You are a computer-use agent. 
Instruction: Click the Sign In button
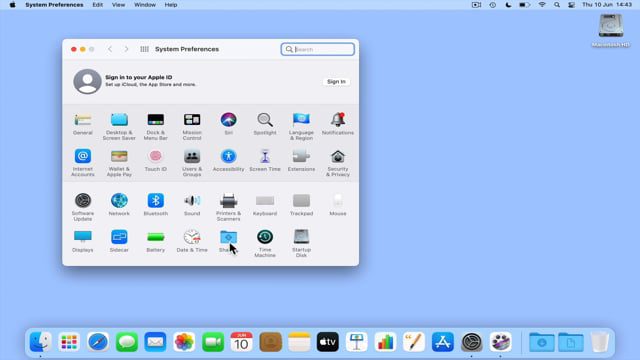tap(336, 82)
